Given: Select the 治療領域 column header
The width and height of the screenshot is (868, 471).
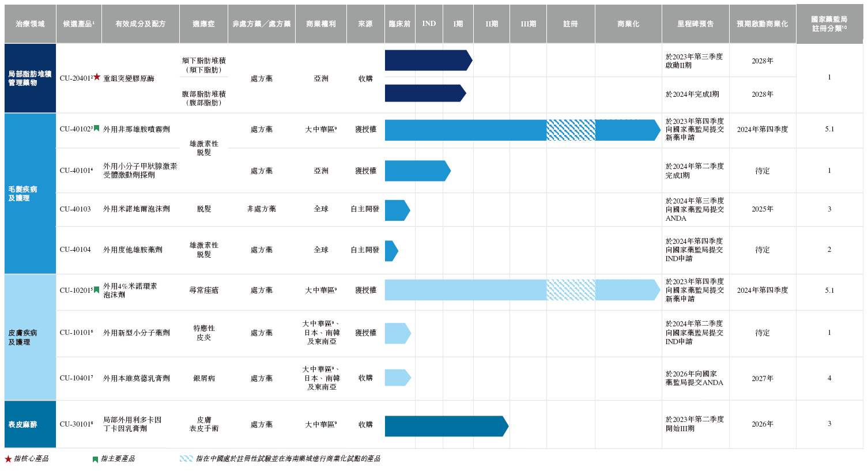Looking at the screenshot, I should click(x=30, y=24).
